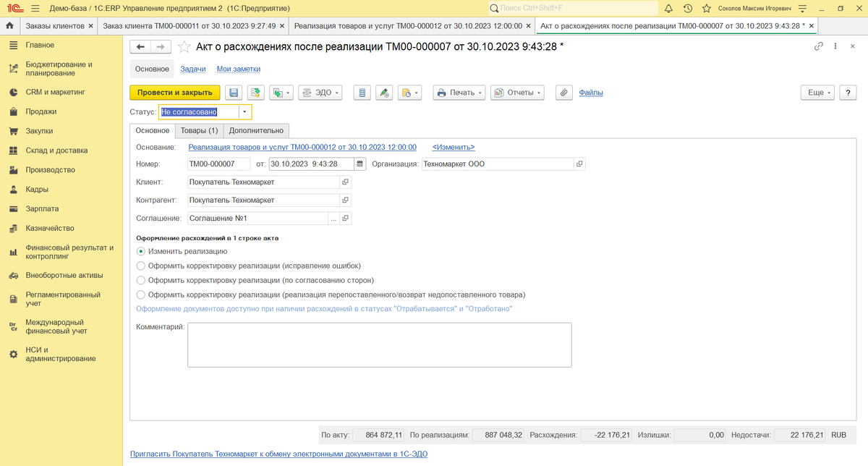This screenshot has height=466, width=868.
Task: Click into the Комментарий text area
Action: 380,345
